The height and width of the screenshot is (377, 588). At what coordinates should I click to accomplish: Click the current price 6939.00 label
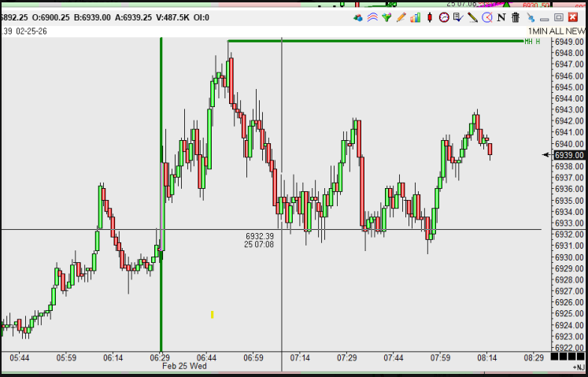(x=568, y=155)
